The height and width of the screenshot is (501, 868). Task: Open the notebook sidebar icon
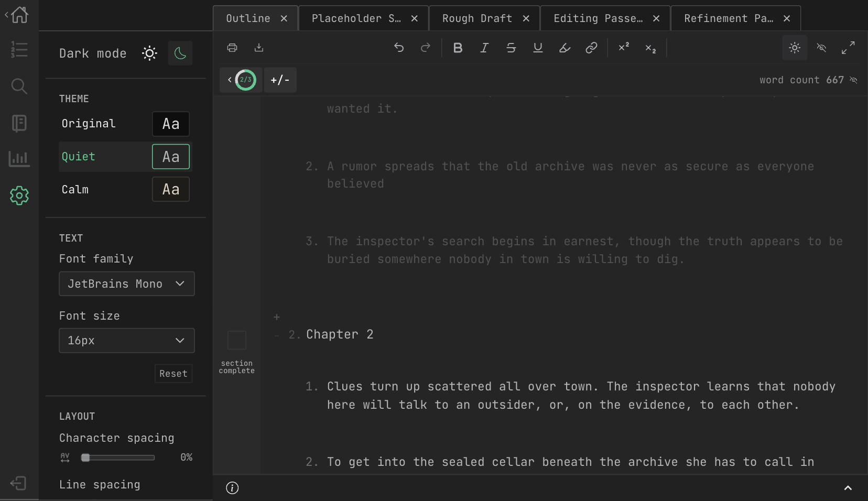tap(19, 123)
